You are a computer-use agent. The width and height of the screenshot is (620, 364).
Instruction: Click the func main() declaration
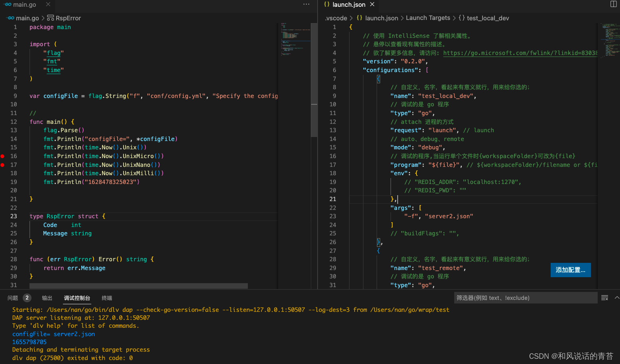coord(52,122)
